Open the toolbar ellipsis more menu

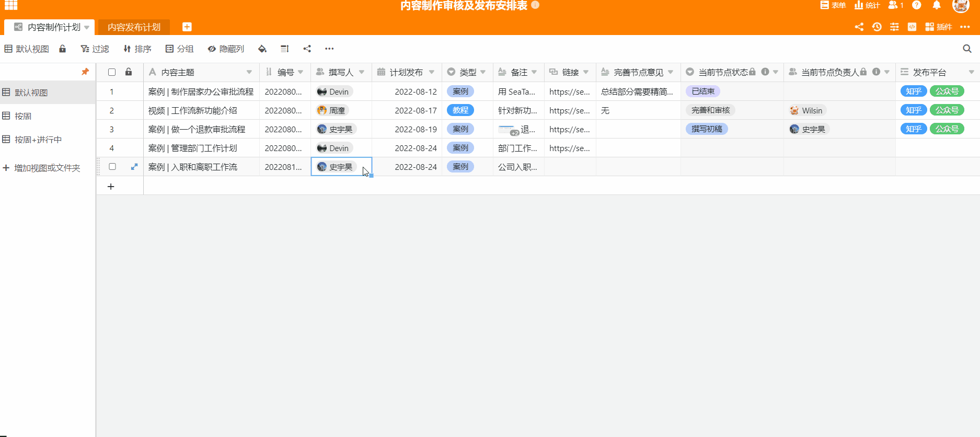click(329, 49)
